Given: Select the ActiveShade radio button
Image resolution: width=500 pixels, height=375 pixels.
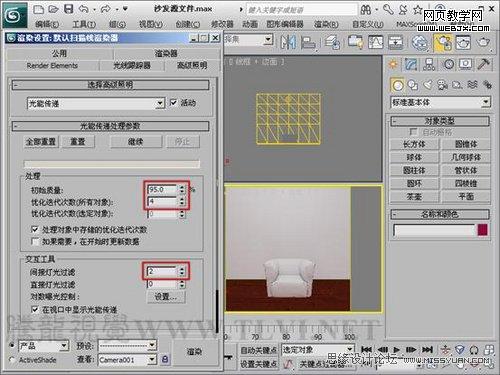Looking at the screenshot, I should click(x=13, y=360).
